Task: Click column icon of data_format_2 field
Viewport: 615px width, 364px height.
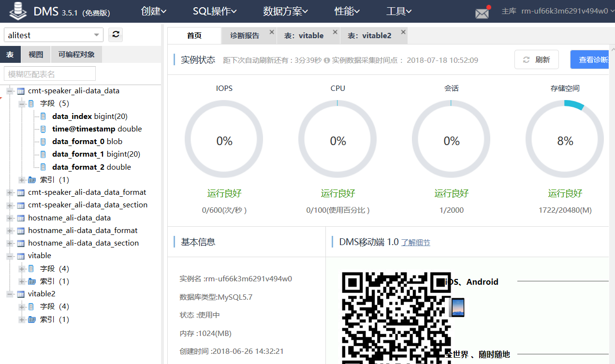Action: pyautogui.click(x=43, y=167)
